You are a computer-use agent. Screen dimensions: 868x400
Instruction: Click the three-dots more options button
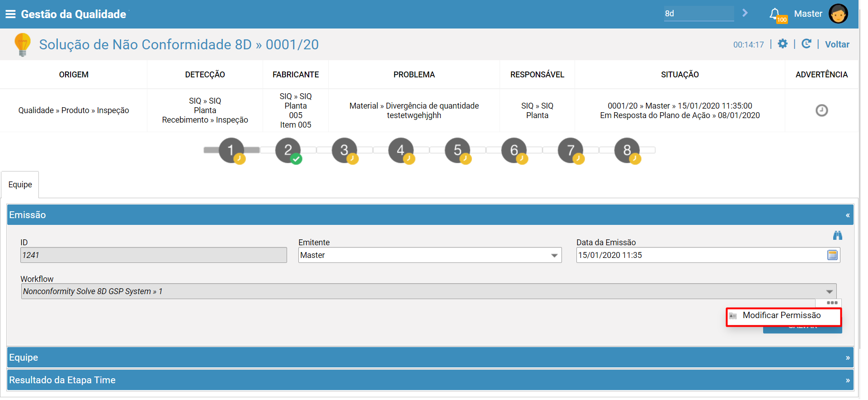[x=832, y=303]
